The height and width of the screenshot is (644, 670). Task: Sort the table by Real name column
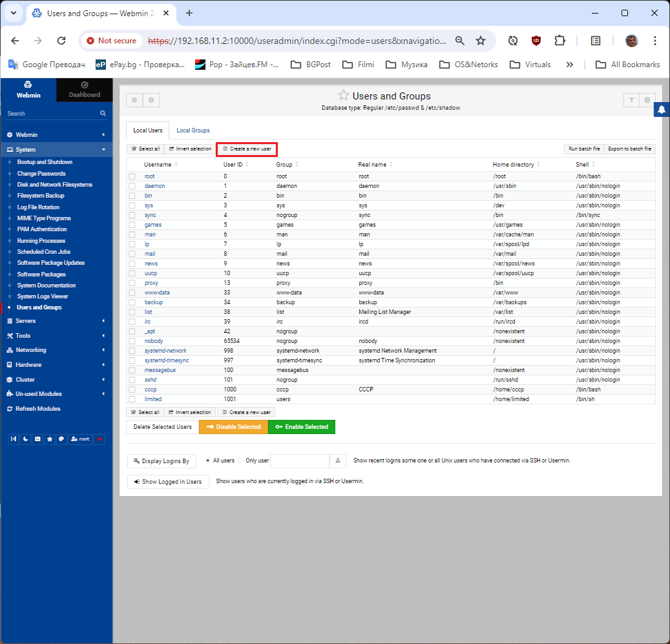375,165
